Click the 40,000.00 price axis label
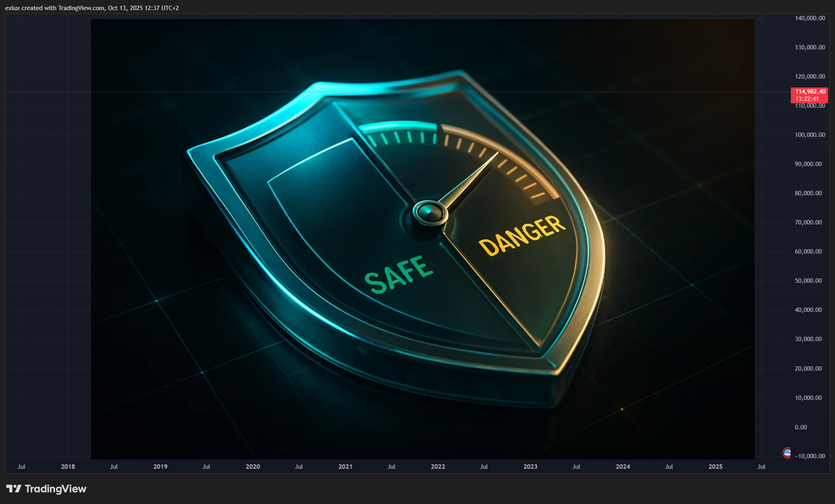Viewport: 835px width, 504px height. point(808,310)
